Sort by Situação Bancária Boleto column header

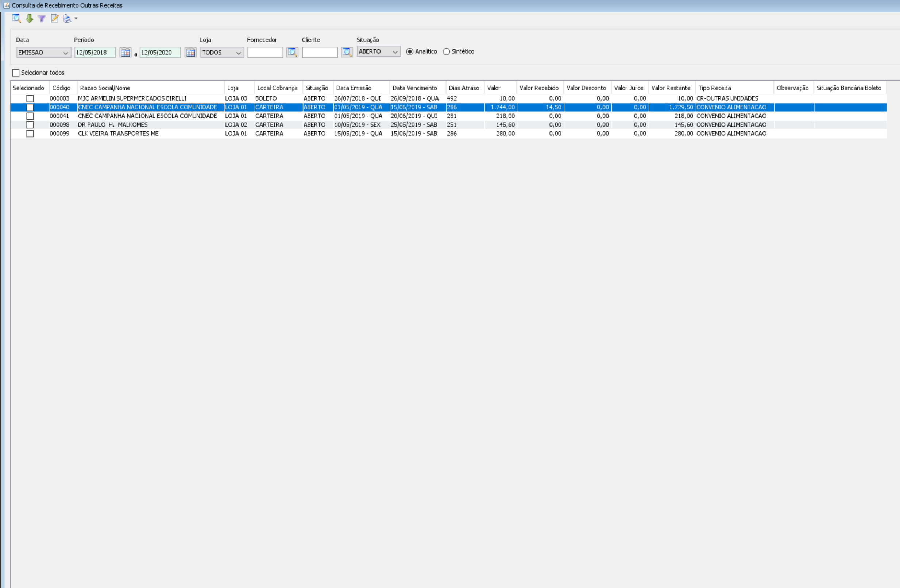click(850, 88)
